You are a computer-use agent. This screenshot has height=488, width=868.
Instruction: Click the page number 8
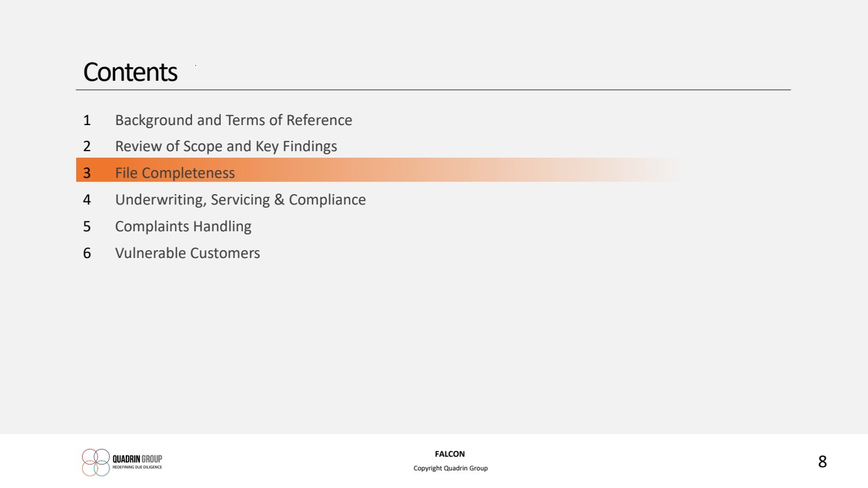pos(822,462)
